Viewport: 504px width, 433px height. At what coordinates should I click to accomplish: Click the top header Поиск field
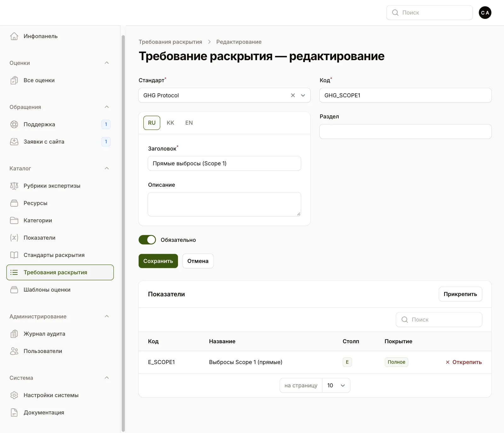(x=429, y=13)
